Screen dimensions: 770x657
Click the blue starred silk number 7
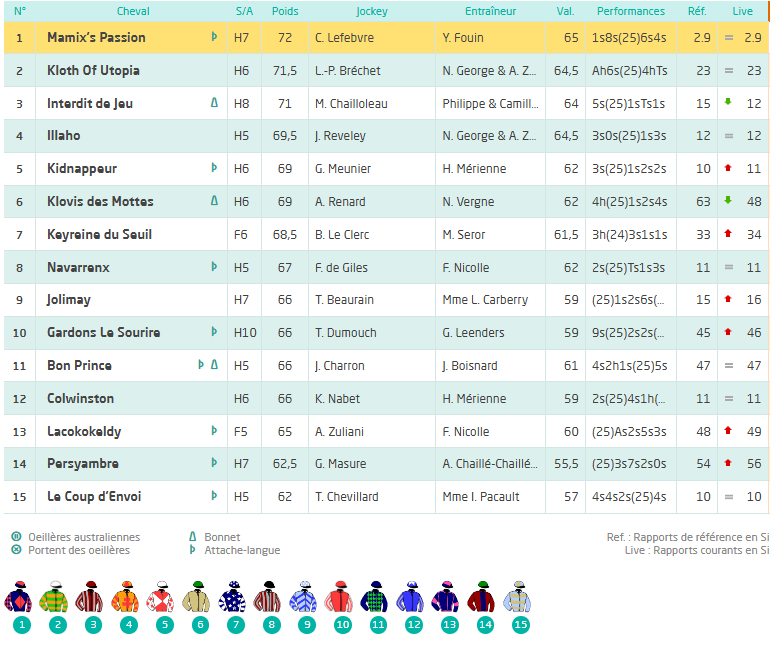[234, 598]
